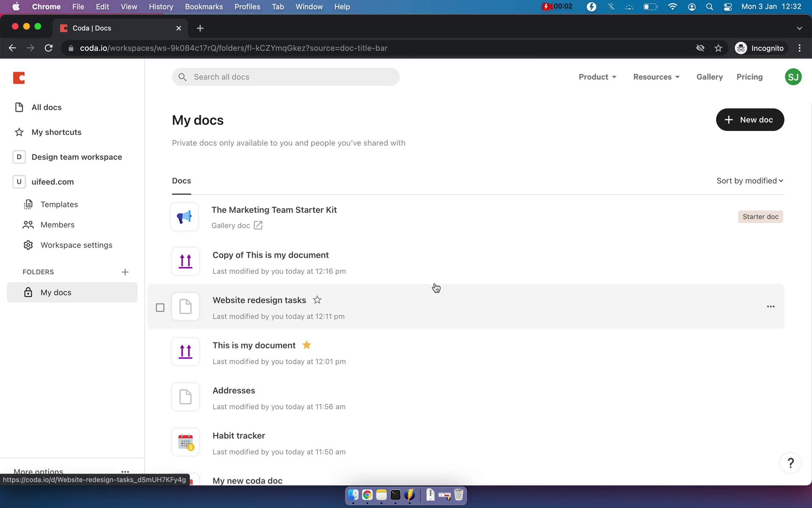The height and width of the screenshot is (508, 812).
Task: Click the Marketing Team Starter Kit megaphone icon
Action: click(x=184, y=217)
